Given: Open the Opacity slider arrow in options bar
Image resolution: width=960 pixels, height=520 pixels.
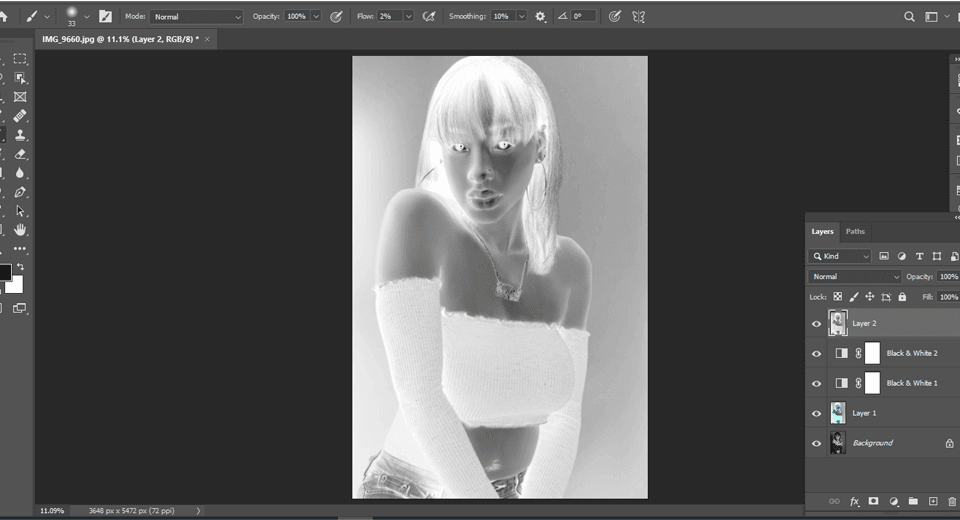Looking at the screenshot, I should coord(316,17).
